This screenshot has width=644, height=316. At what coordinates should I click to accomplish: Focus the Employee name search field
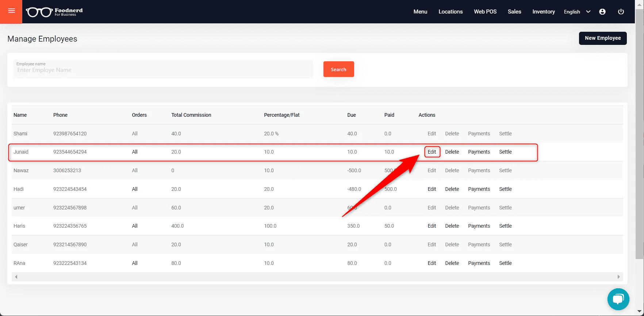[163, 69]
